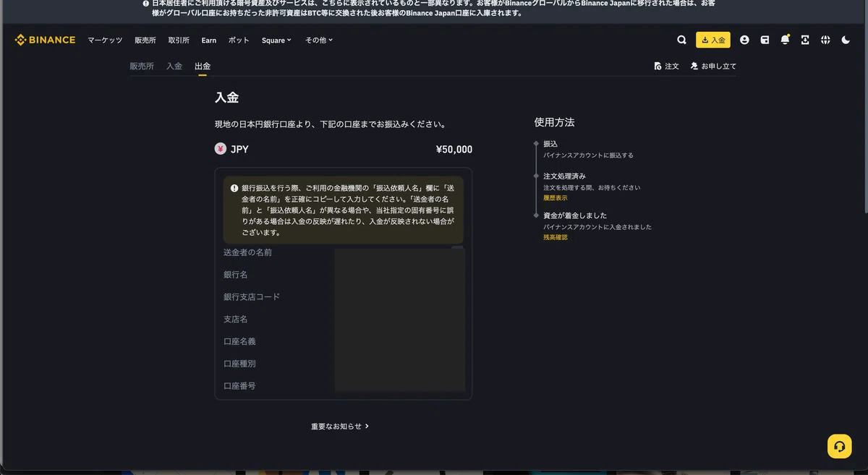Click the Binance logo
The width and height of the screenshot is (868, 475).
point(45,40)
